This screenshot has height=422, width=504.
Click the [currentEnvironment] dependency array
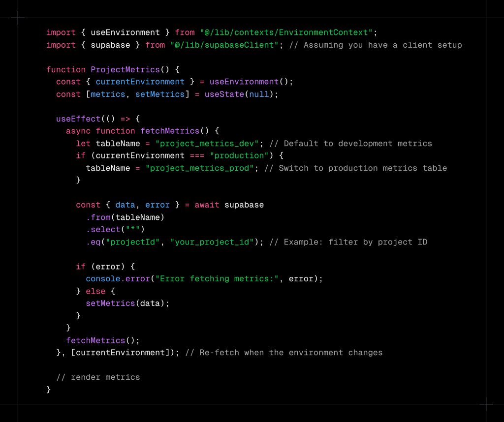[x=120, y=353]
